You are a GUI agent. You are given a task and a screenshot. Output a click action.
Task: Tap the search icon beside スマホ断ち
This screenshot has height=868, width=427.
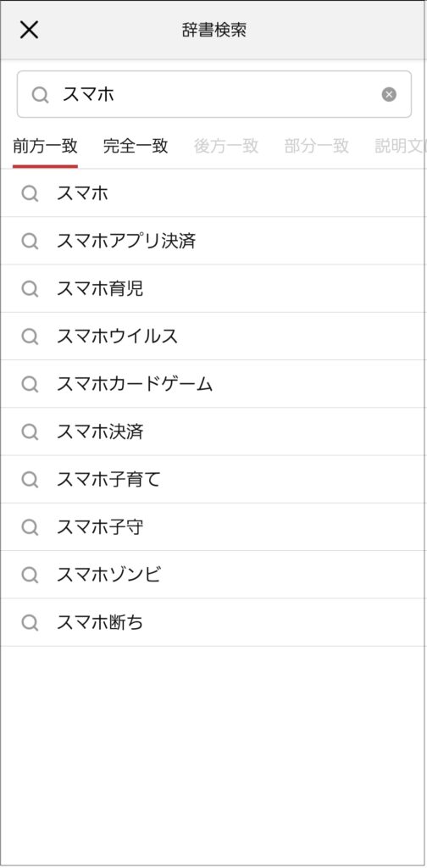pos(30,623)
